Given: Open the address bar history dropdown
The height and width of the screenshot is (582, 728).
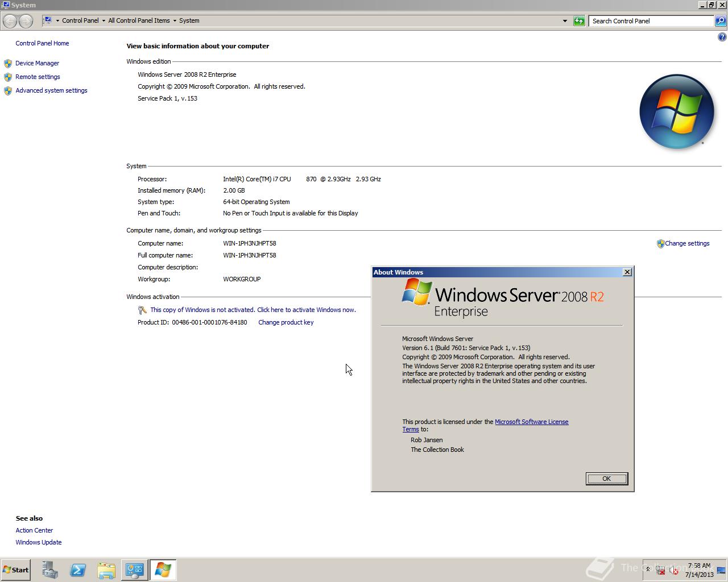Looking at the screenshot, I should 565,21.
